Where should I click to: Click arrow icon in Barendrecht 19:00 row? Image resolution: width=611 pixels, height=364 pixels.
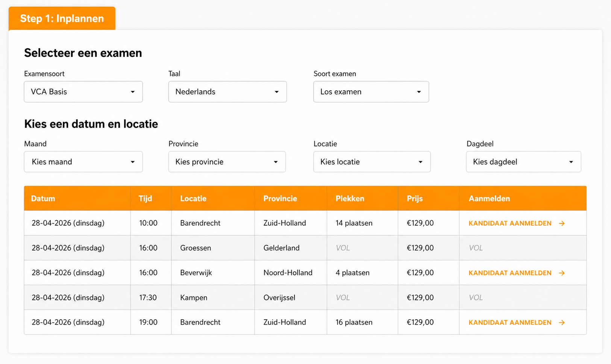[562, 323]
